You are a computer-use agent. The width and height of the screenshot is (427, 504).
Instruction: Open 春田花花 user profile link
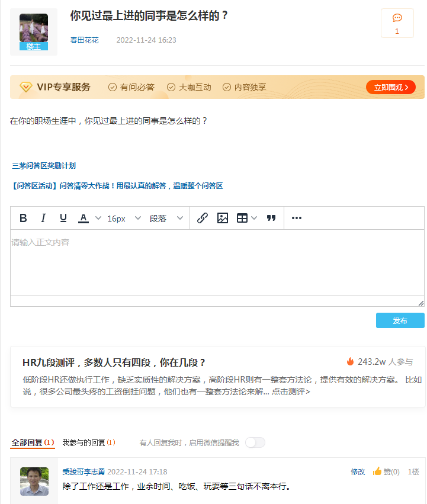84,40
